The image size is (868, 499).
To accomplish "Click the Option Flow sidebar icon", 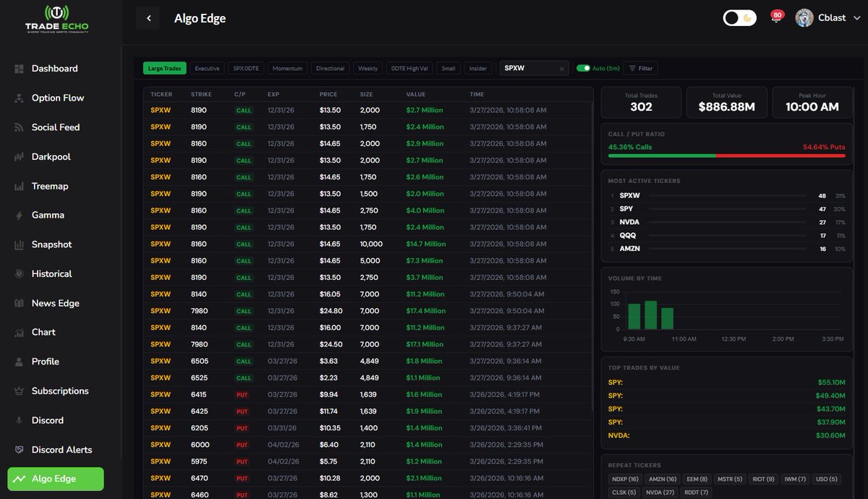I will [19, 98].
